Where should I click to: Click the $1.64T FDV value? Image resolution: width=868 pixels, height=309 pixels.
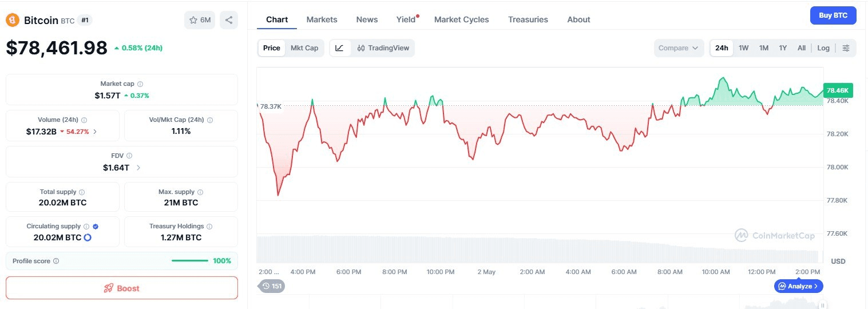(116, 168)
